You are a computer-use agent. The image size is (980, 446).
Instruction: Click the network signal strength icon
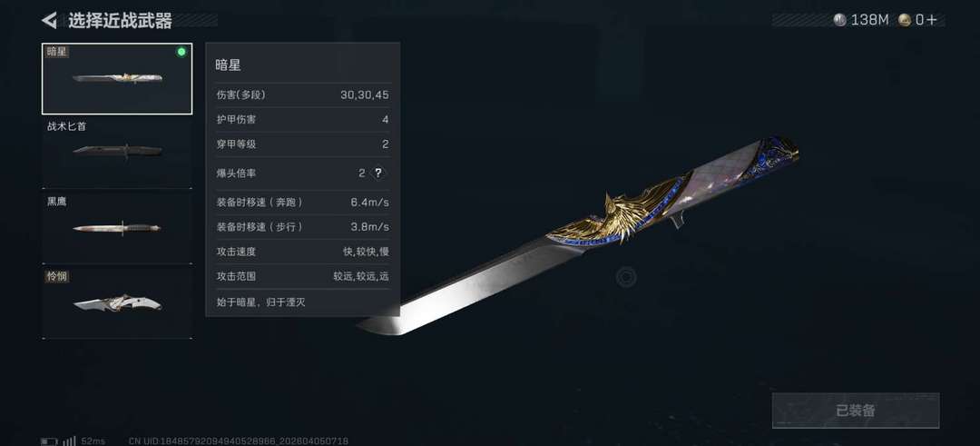(x=69, y=441)
